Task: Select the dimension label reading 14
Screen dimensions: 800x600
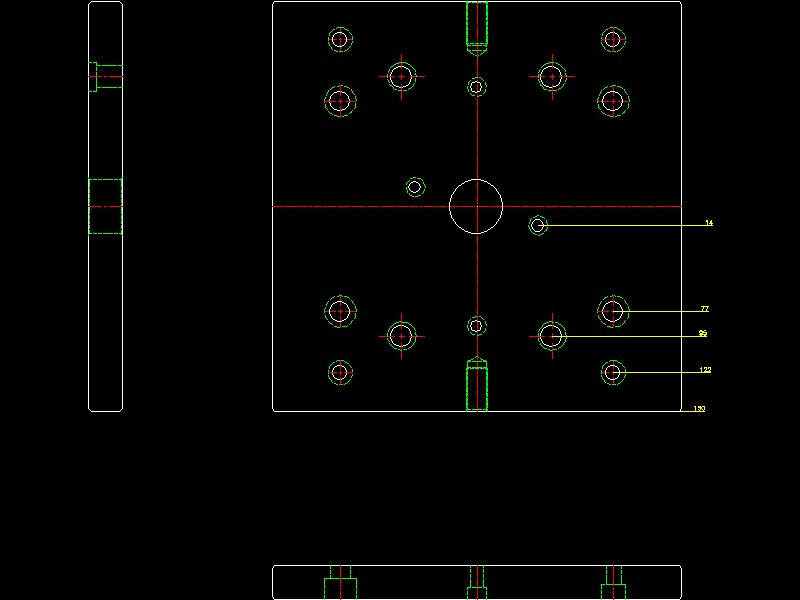Action: pyautogui.click(x=708, y=223)
